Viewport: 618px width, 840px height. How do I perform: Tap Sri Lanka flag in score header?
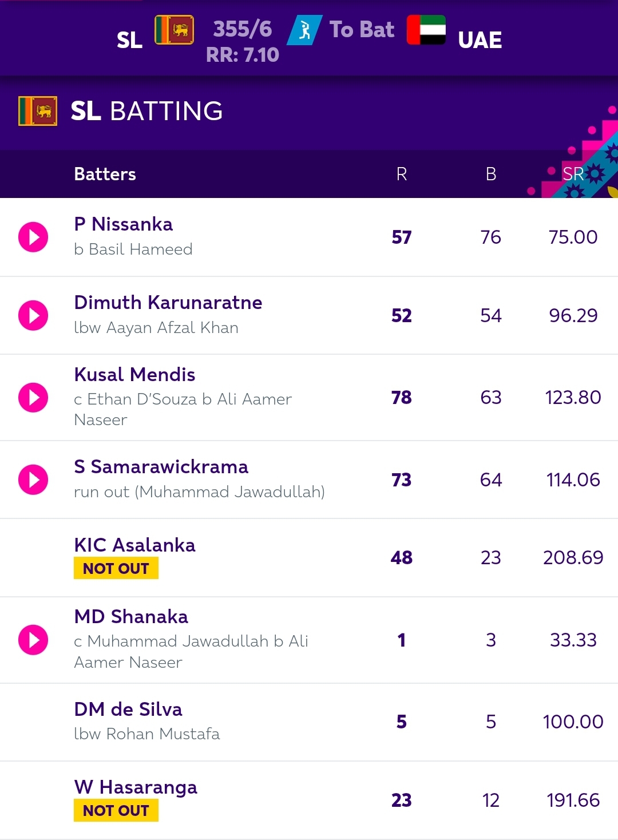coord(174,30)
